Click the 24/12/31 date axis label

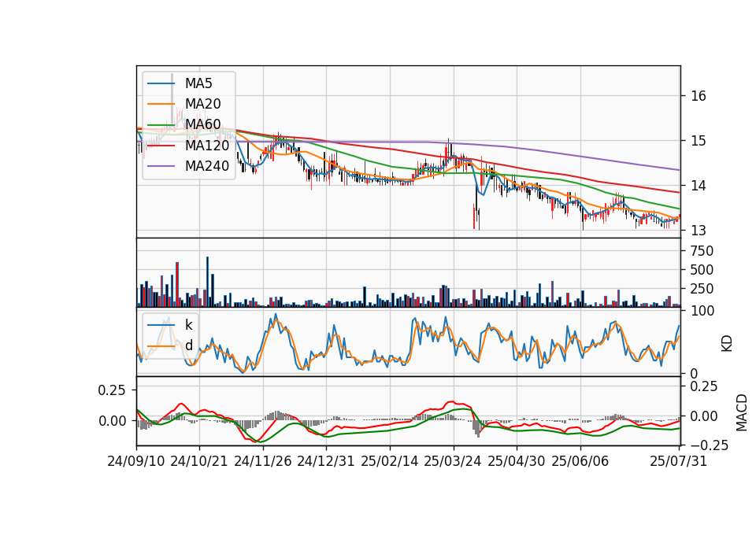tap(326, 461)
